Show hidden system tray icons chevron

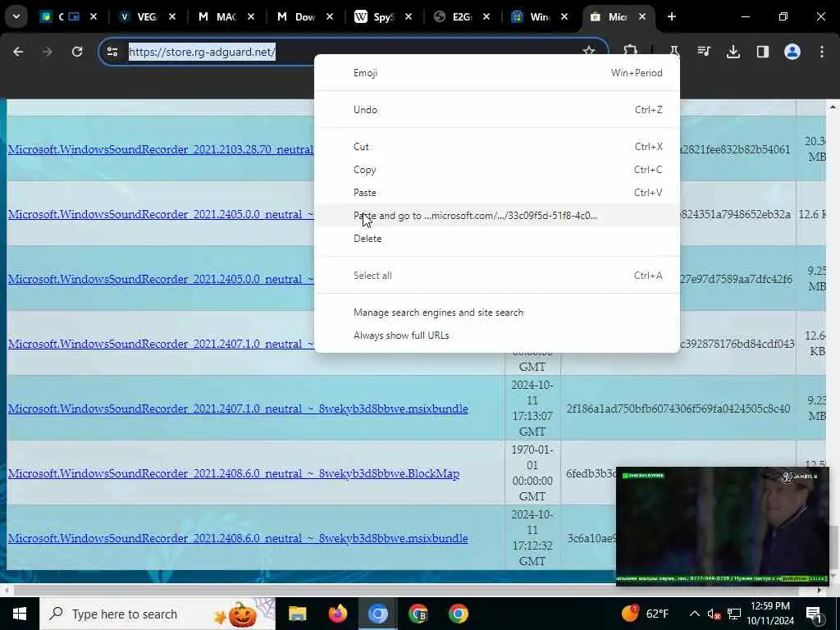694,614
